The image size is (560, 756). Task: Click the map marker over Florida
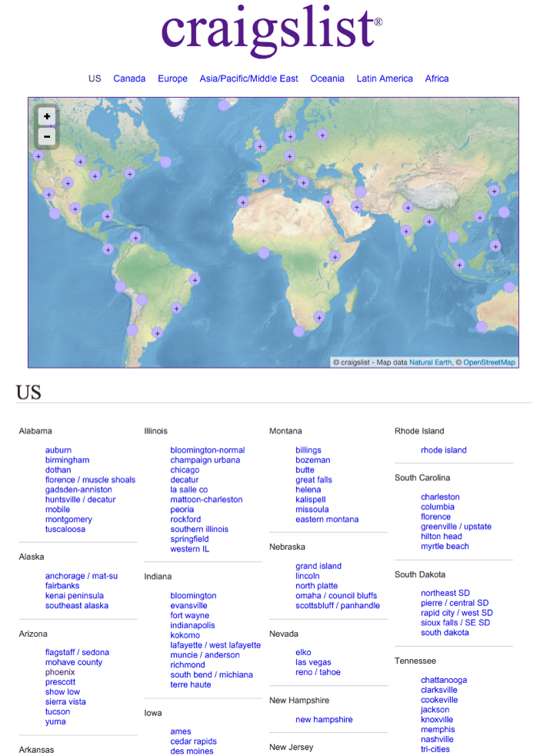tap(108, 216)
